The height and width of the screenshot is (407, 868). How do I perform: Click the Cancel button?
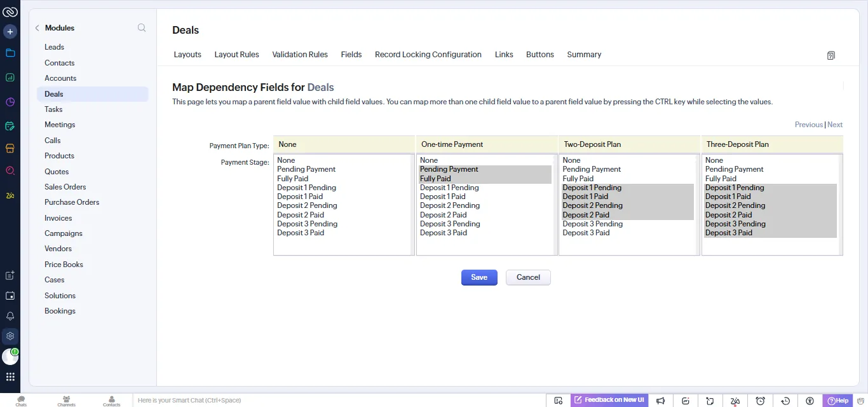(x=528, y=277)
